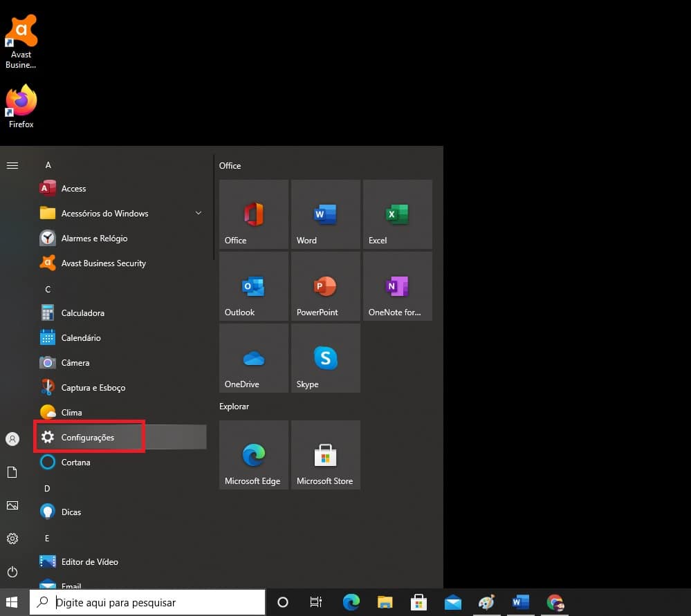Switch to Paint on the taskbar
Viewport: 691px width, 616px height.
tap(486, 602)
